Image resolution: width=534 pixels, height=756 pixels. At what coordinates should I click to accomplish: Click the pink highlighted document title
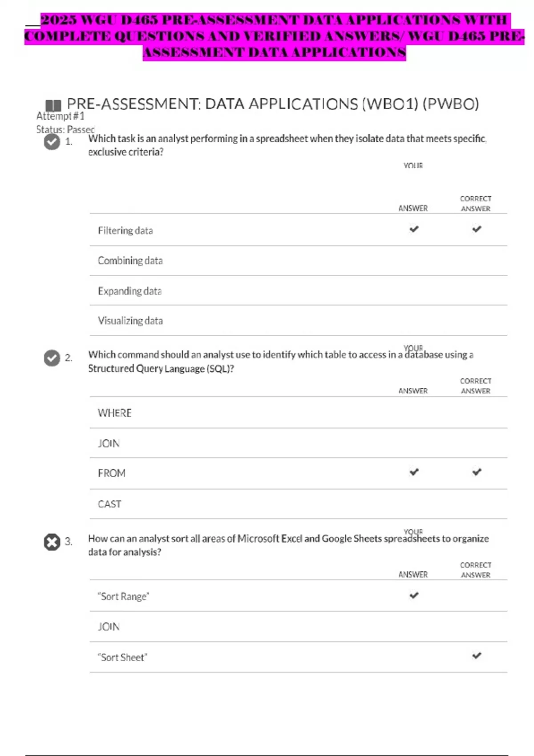[274, 36]
